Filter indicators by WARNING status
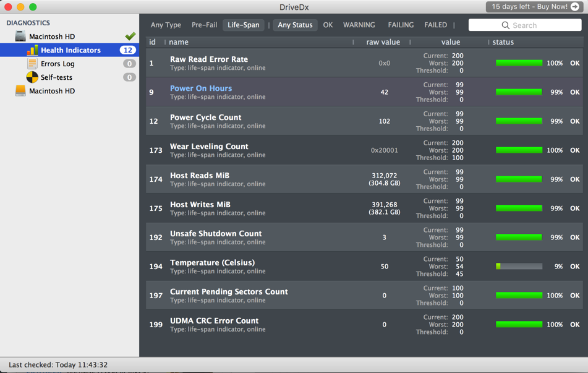The image size is (588, 373). (359, 25)
